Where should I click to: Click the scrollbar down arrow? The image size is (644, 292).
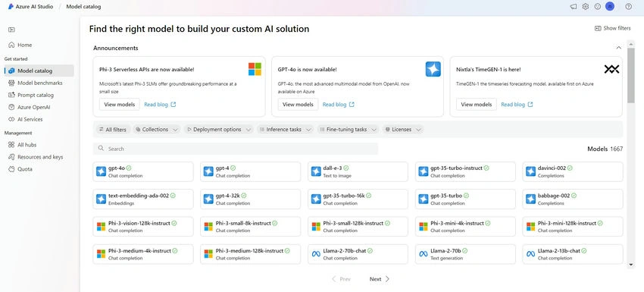pyautogui.click(x=631, y=265)
